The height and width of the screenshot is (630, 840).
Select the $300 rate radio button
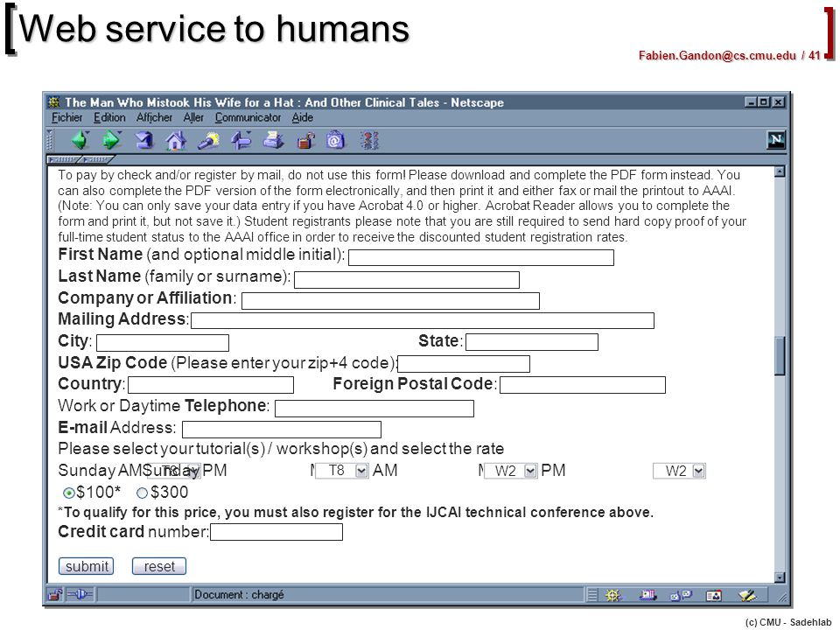[142, 493]
